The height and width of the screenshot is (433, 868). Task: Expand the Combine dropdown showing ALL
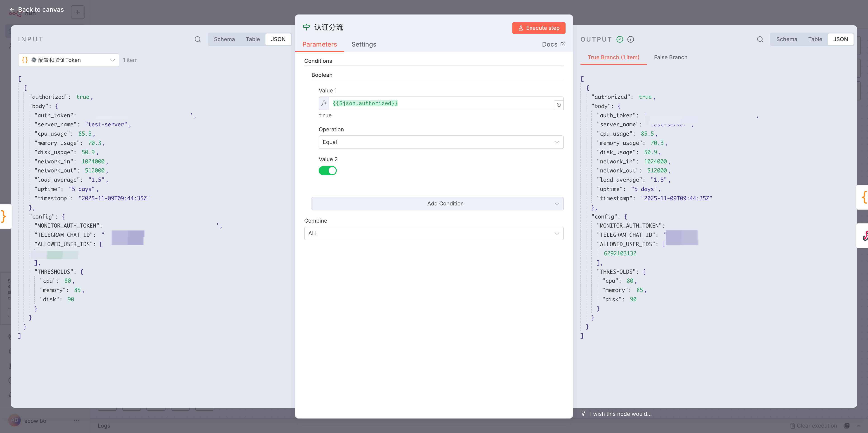click(433, 233)
